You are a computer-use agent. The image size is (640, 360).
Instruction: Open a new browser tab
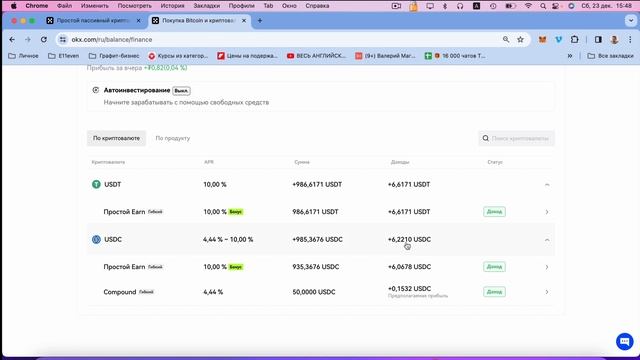[260, 20]
